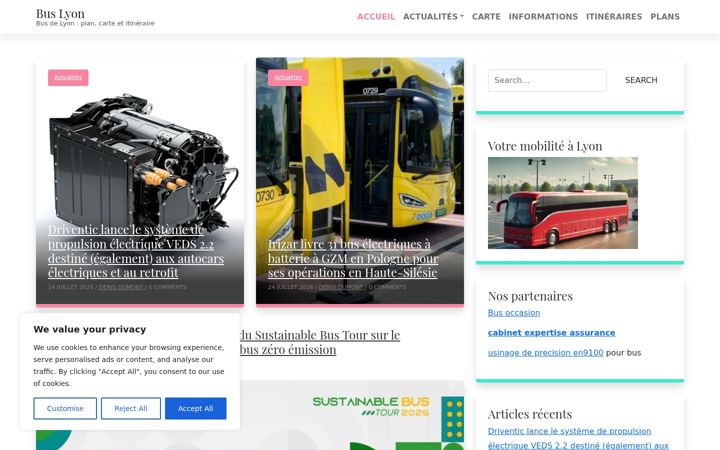The image size is (720, 450).
Task: Click Actualités tag on Driventic article card
Action: [x=68, y=78]
